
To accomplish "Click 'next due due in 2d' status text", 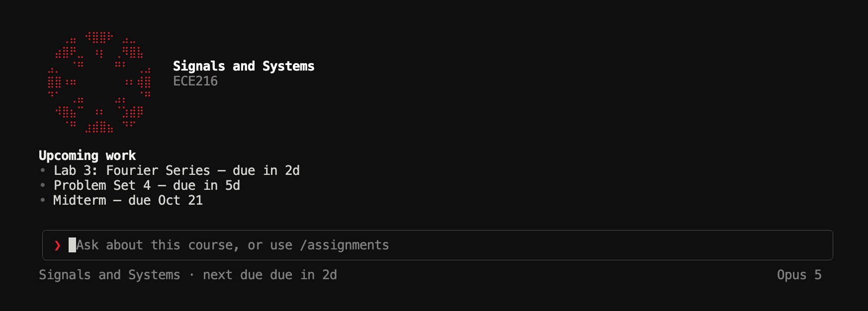I will [x=270, y=275].
